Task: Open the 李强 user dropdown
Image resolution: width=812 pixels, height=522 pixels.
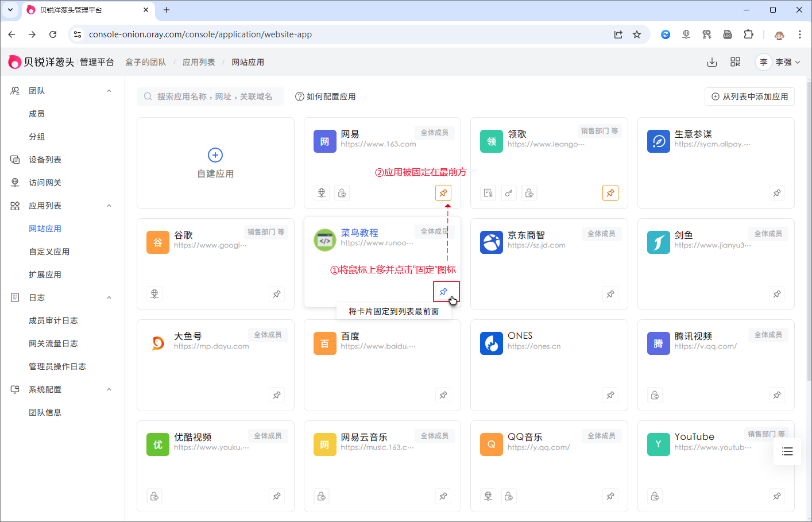Action: pos(779,62)
